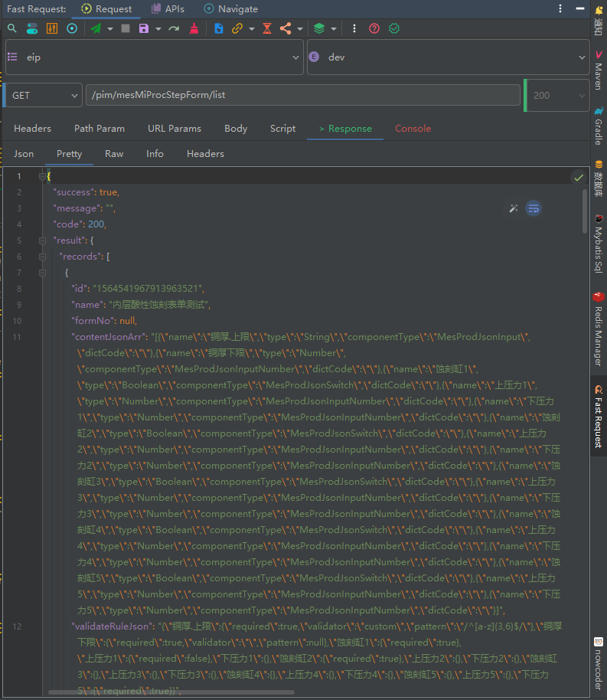Click the grey stop request square icon

tap(126, 28)
